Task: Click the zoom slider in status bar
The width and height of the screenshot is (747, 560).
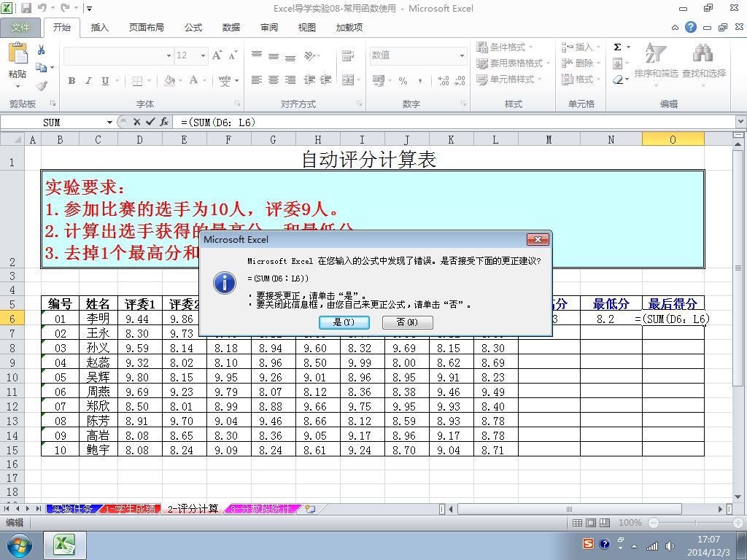Action: point(695,523)
